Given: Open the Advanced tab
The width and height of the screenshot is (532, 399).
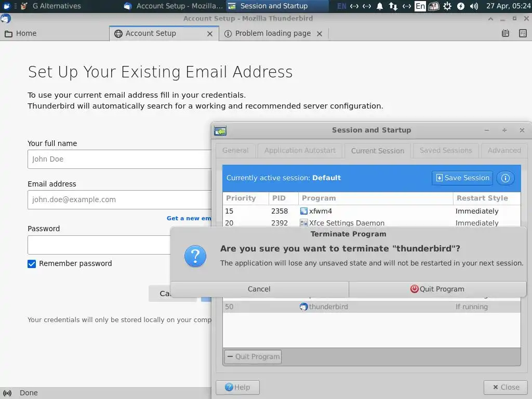Looking at the screenshot, I should [504, 150].
